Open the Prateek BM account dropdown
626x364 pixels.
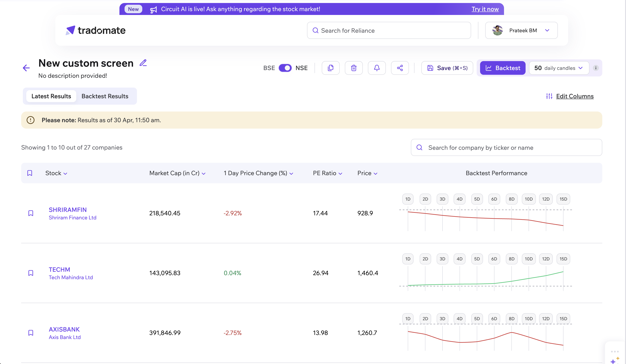pyautogui.click(x=521, y=30)
